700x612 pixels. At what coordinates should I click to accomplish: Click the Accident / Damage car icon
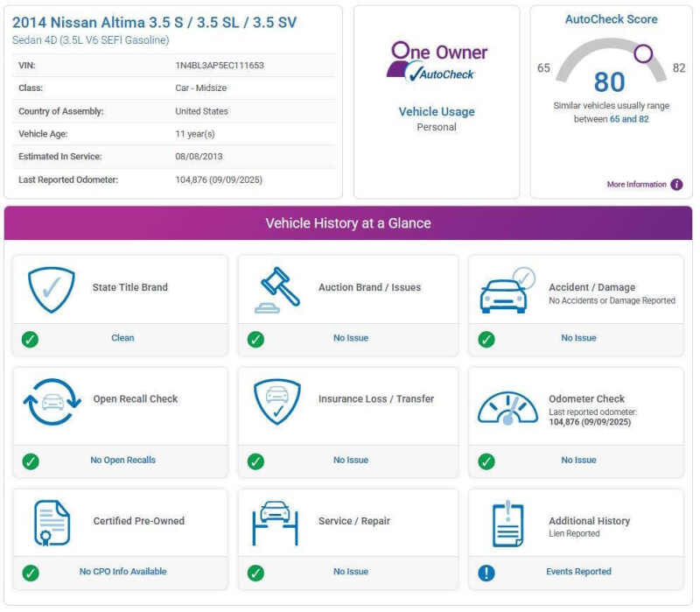tap(507, 292)
